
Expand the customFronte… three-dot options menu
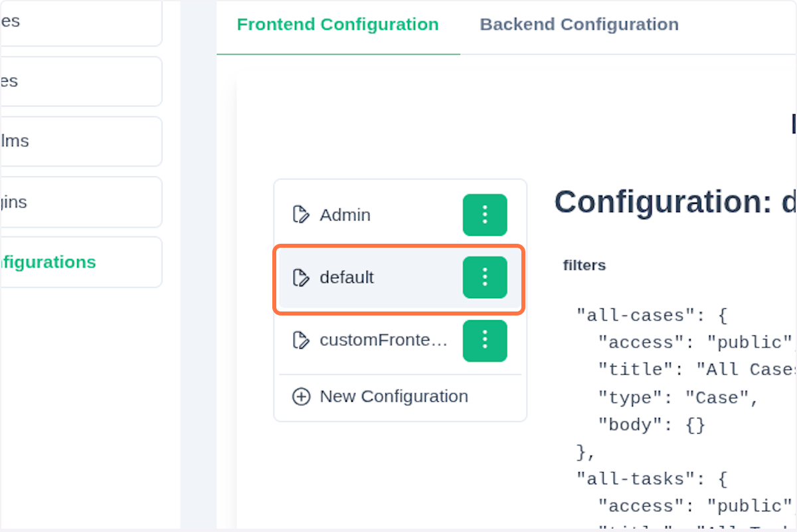485,341
